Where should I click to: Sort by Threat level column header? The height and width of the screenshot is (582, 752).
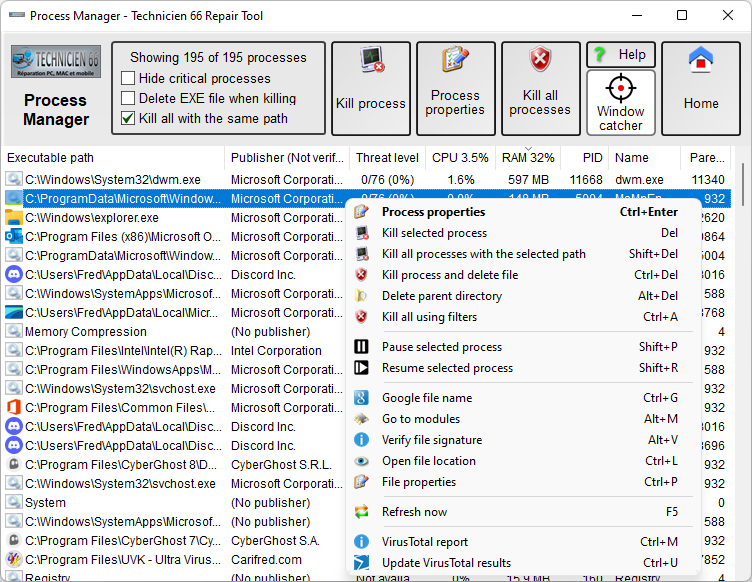coord(387,158)
